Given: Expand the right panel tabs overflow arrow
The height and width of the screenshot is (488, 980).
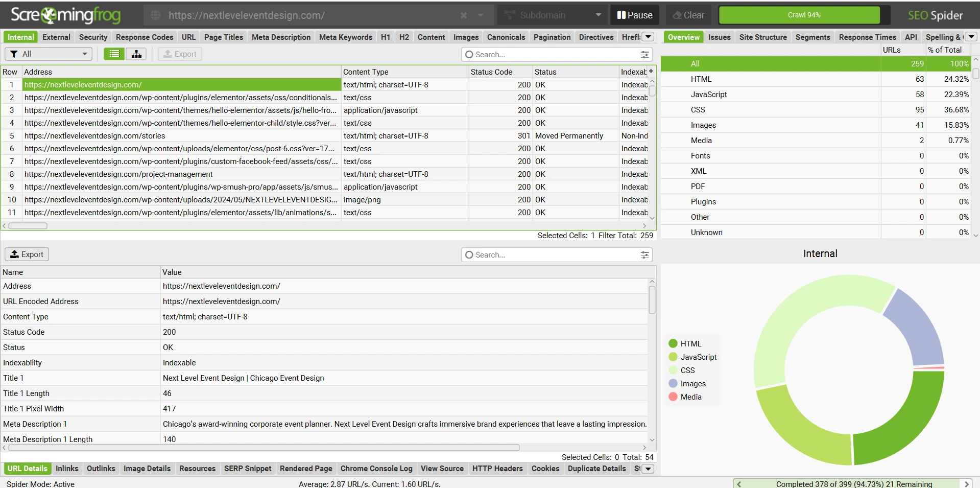Looking at the screenshot, I should [971, 37].
